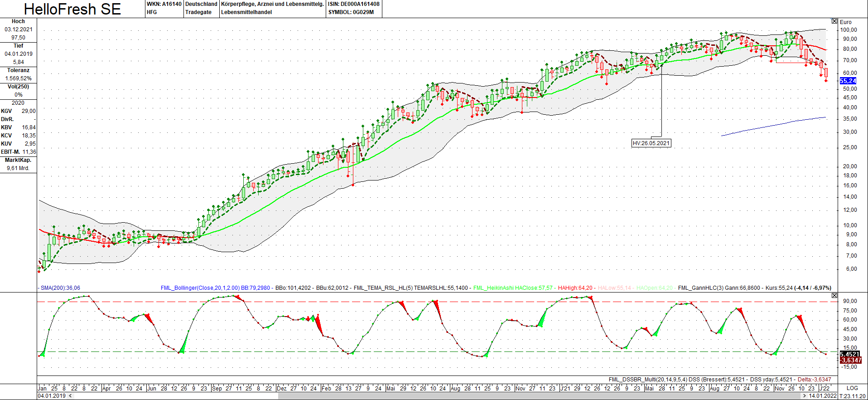Viewport: 868px width, 400px height.
Task: Click the MarktKap. header
Action: point(18,160)
